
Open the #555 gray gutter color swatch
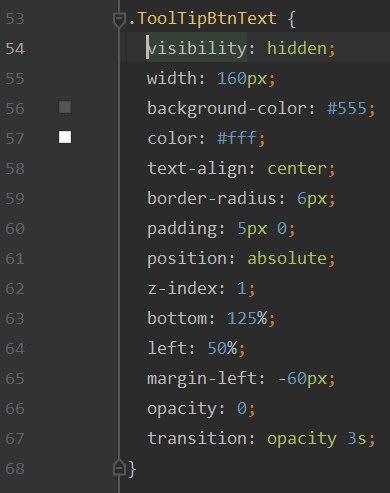[65, 107]
